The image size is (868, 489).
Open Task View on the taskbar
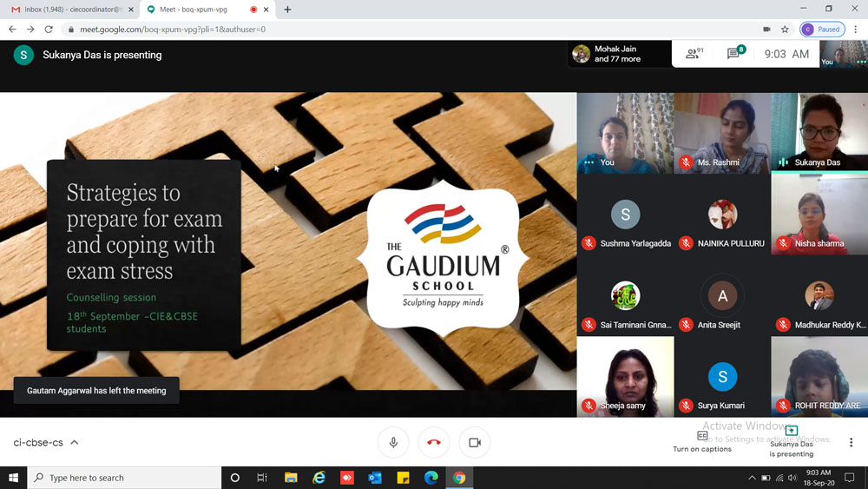pos(262,478)
